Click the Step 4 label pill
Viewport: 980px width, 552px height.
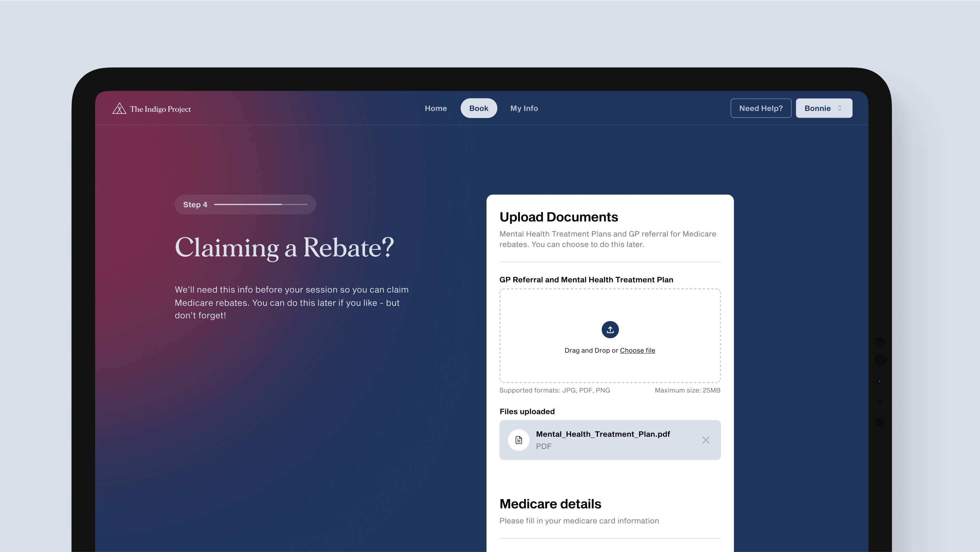[195, 205]
